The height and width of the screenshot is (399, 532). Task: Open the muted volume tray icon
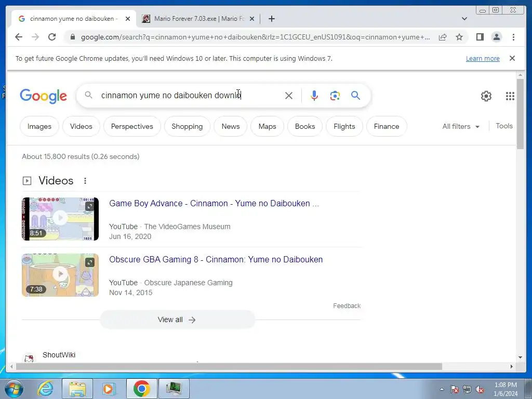point(480,390)
